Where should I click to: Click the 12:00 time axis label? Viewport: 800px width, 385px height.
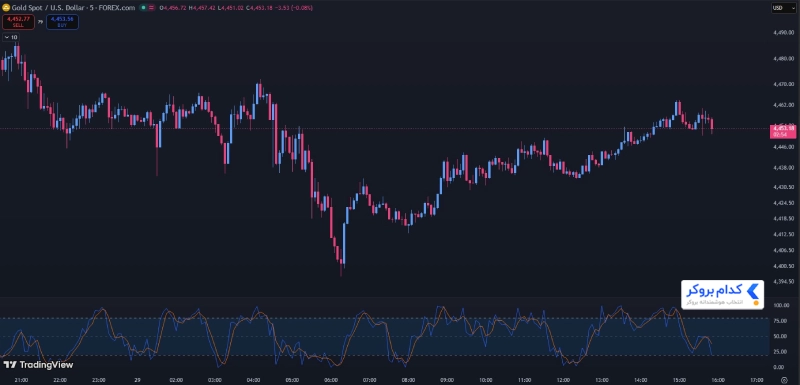coord(563,380)
